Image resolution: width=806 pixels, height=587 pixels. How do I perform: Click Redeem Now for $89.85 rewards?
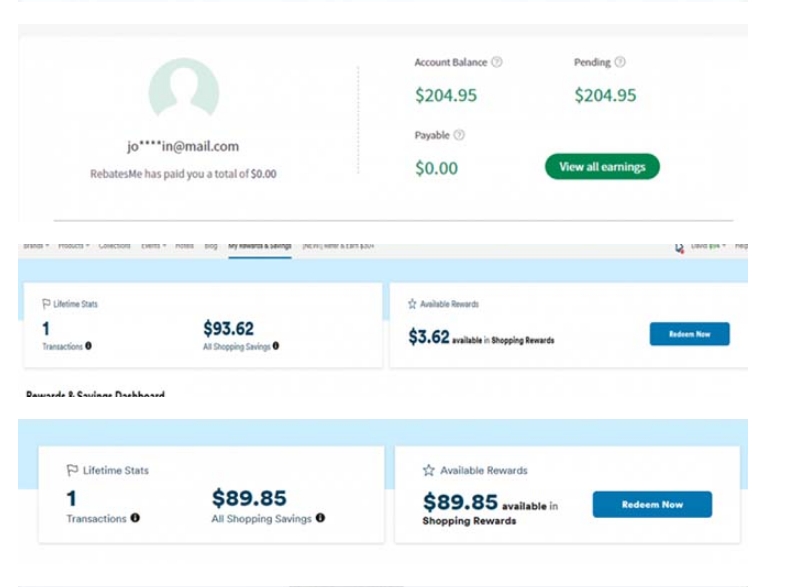652,504
